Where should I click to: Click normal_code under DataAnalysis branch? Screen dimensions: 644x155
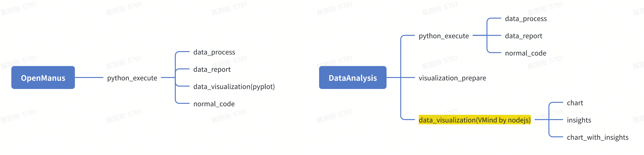tap(526, 53)
